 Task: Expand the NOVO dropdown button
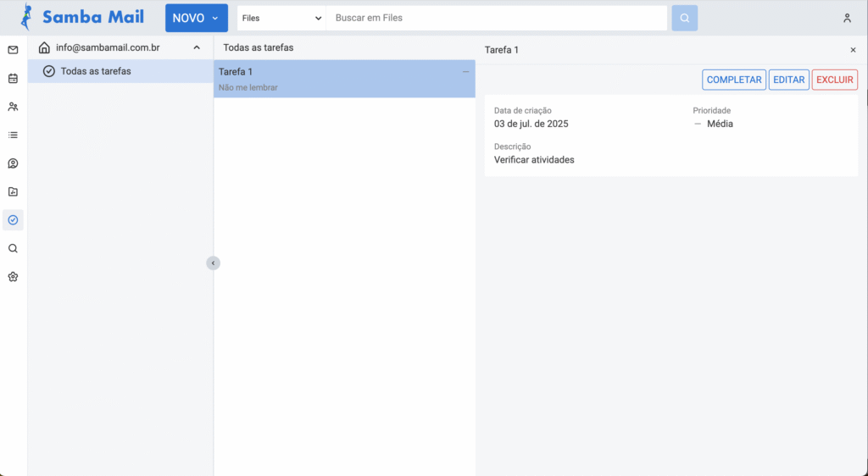(x=197, y=18)
